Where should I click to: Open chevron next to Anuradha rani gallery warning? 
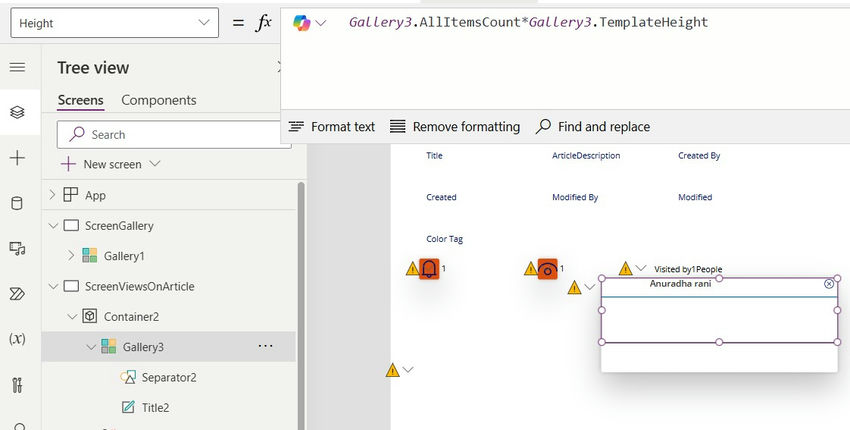coord(590,287)
